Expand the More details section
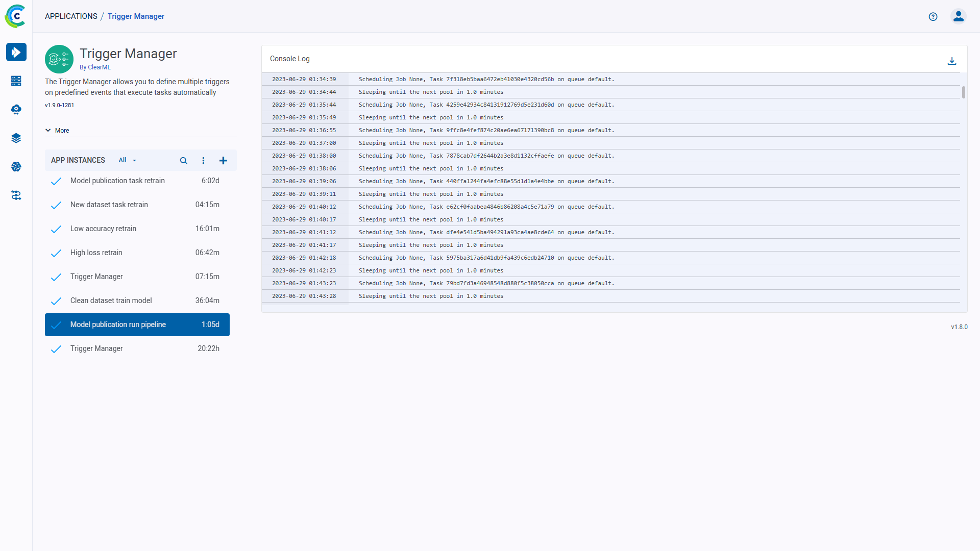 pos(57,131)
